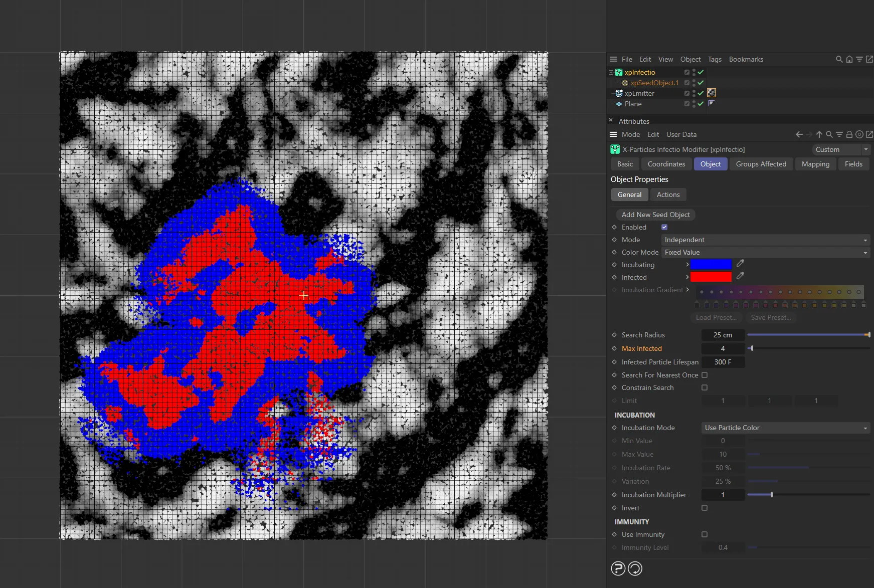Viewport: 874px width, 588px height.
Task: Check the Search For Nearest Once checkbox
Action: [705, 375]
